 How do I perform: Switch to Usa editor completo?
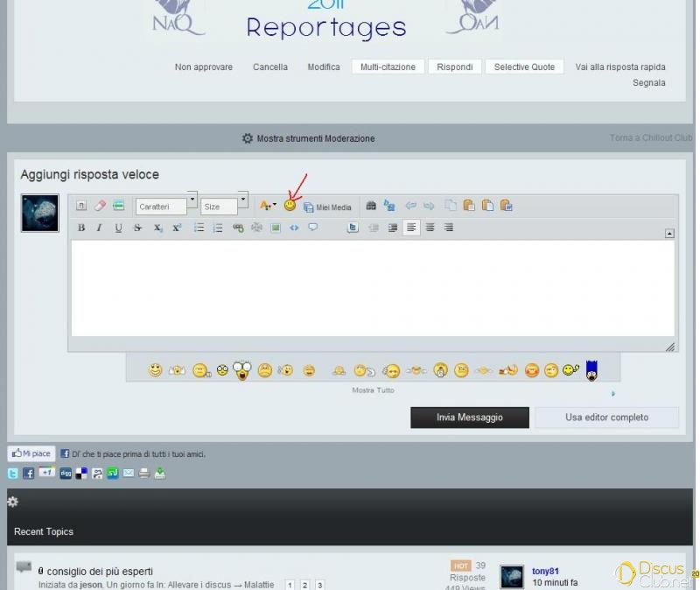click(x=606, y=418)
